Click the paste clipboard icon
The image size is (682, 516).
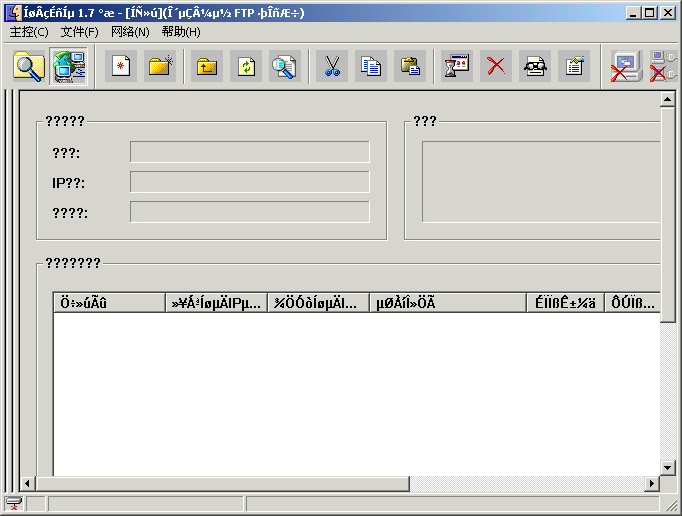[409, 67]
